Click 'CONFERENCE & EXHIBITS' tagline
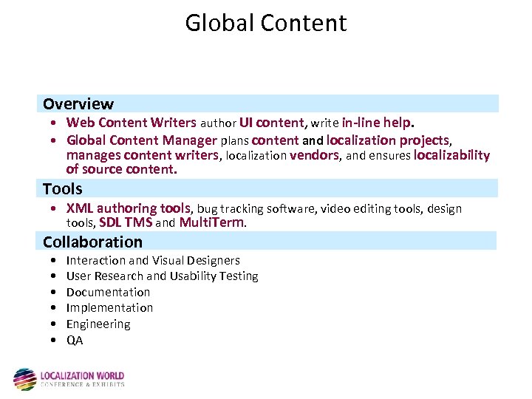 click(x=83, y=384)
